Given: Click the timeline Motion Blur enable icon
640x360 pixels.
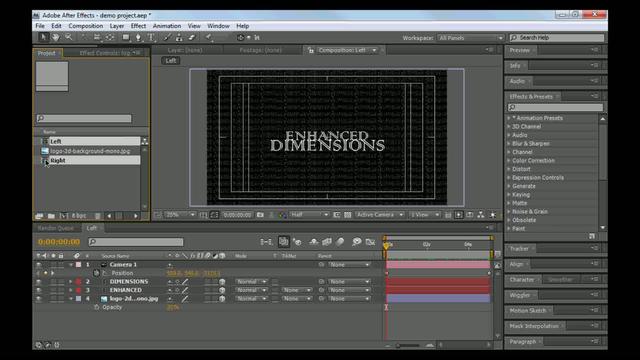Looking at the screenshot, I should pos(340,242).
